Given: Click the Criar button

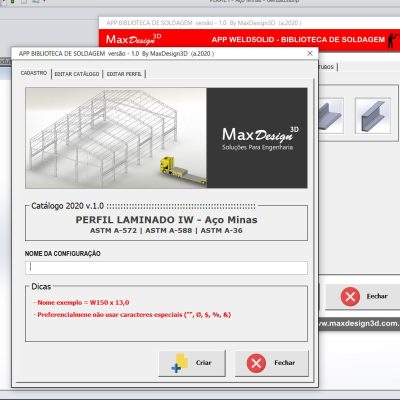Looking at the screenshot, I should [x=192, y=363].
